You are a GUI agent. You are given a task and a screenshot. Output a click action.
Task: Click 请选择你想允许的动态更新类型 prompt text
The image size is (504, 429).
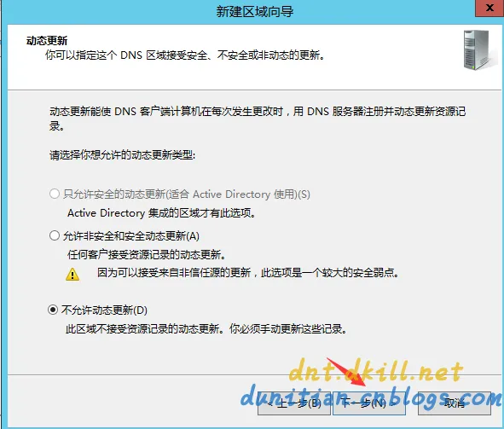coord(123,155)
